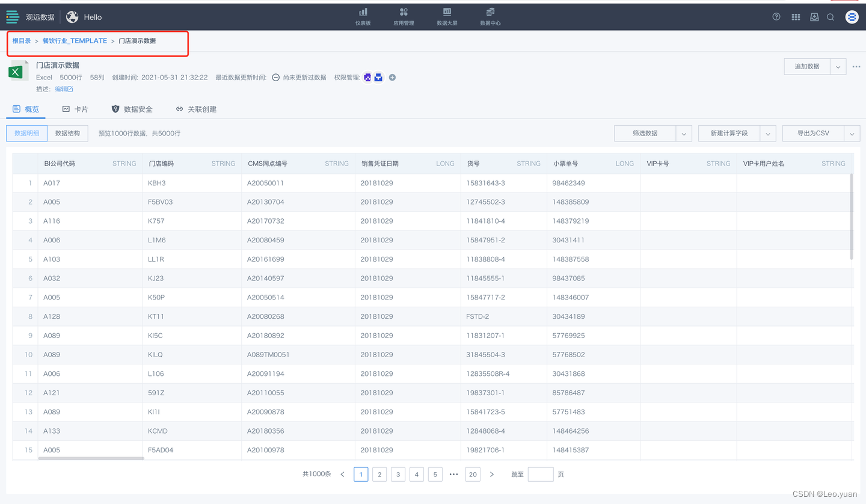The width and height of the screenshot is (866, 504).
Task: Click the second permission user avatar
Action: pos(378,78)
